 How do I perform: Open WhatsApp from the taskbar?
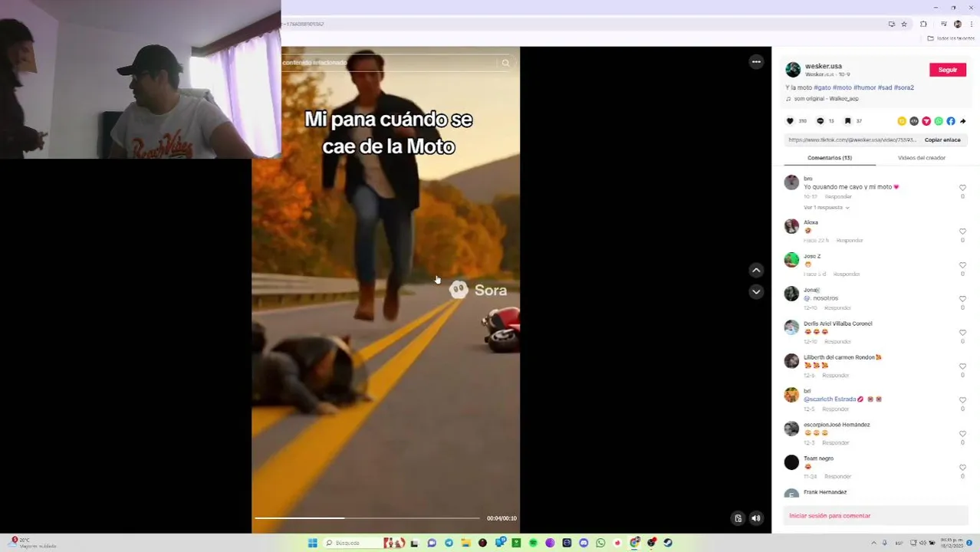(600, 543)
